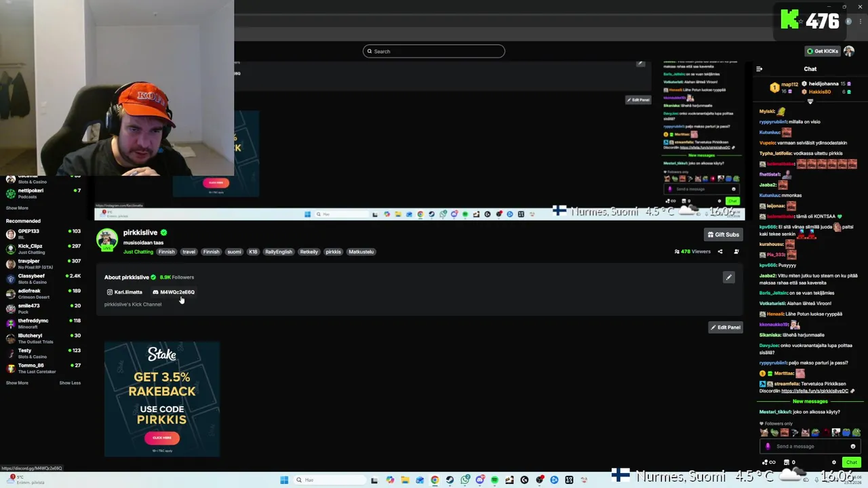Open thefreddymc recommended channel

tap(42, 323)
